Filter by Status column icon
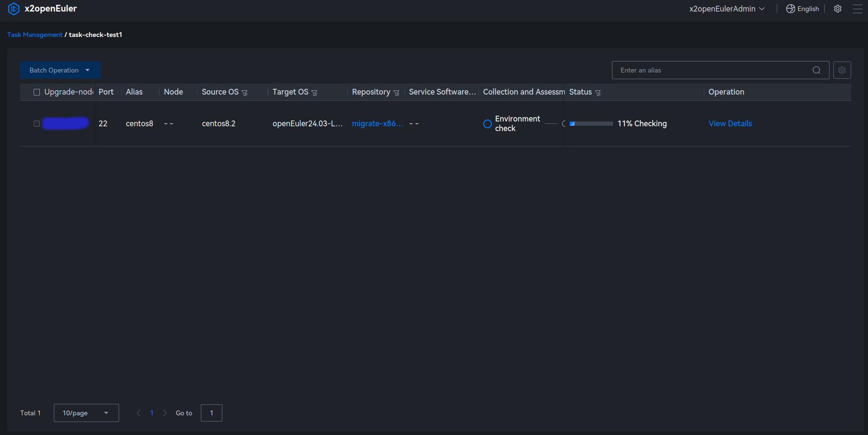This screenshot has width=868, height=435. click(598, 93)
